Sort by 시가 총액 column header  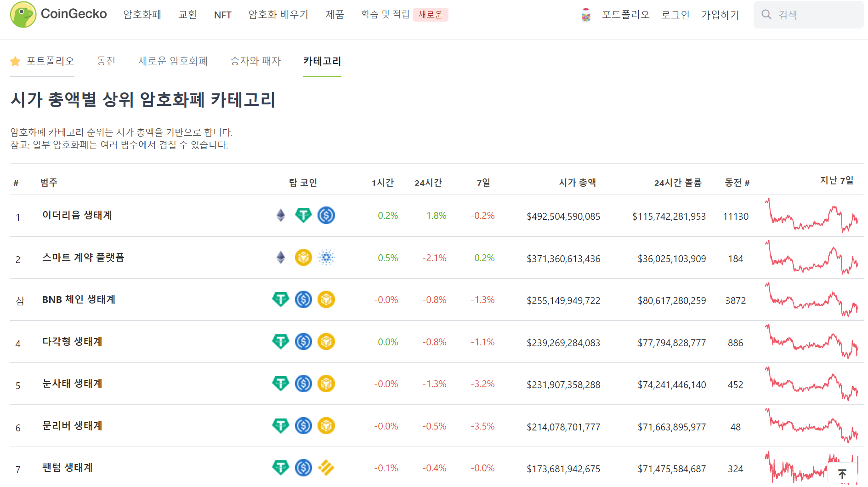577,183
